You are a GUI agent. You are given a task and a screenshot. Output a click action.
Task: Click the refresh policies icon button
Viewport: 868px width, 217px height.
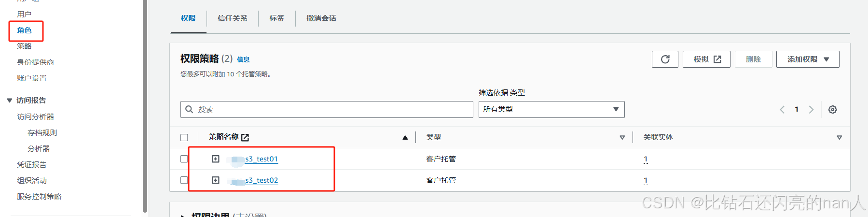tap(665, 59)
